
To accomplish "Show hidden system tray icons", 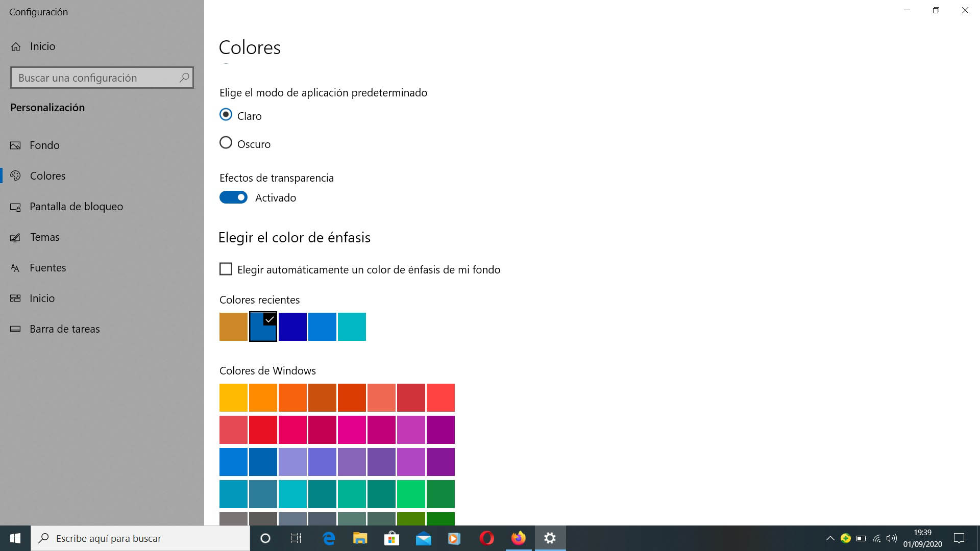I will click(x=830, y=538).
